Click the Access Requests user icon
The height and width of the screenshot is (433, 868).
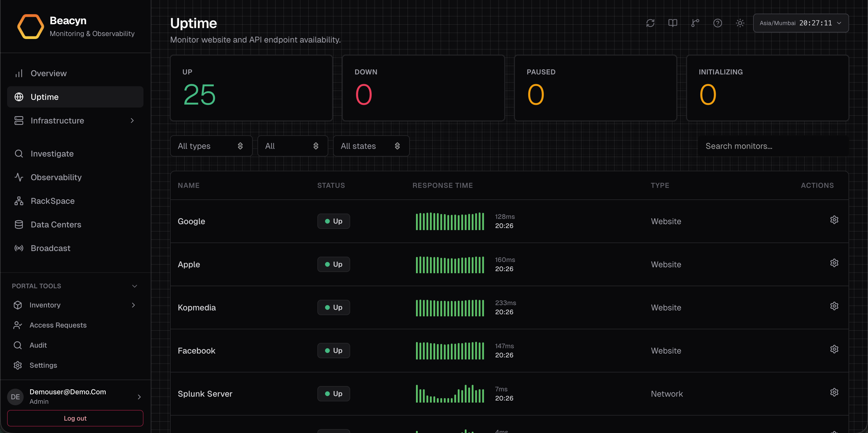tap(17, 325)
